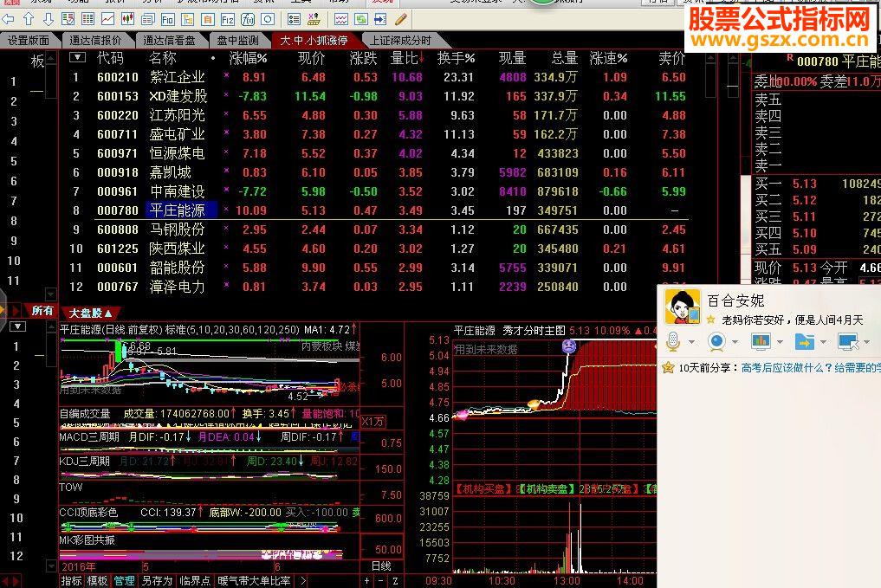Click the pencil drawing tool icon
This screenshot has width=881, height=588.
coord(400,20)
